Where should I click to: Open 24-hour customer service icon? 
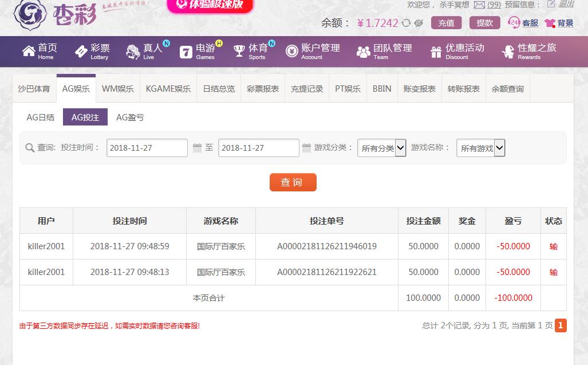click(514, 23)
